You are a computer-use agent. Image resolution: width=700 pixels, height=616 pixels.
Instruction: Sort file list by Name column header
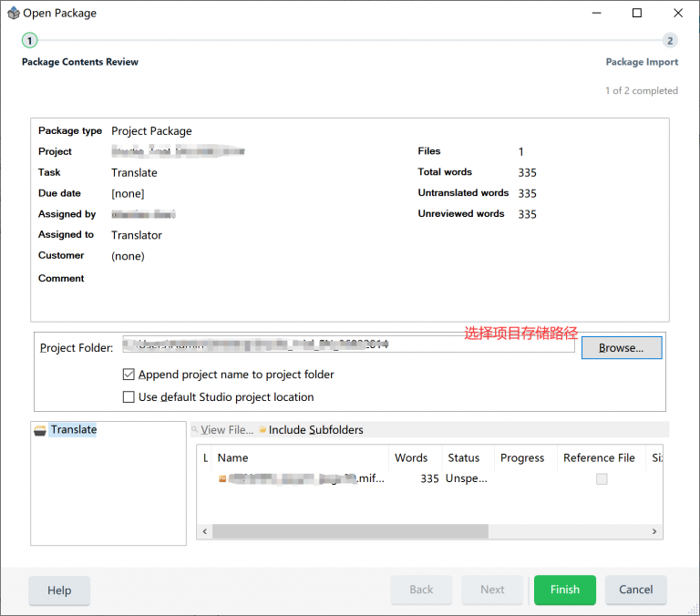click(x=233, y=458)
